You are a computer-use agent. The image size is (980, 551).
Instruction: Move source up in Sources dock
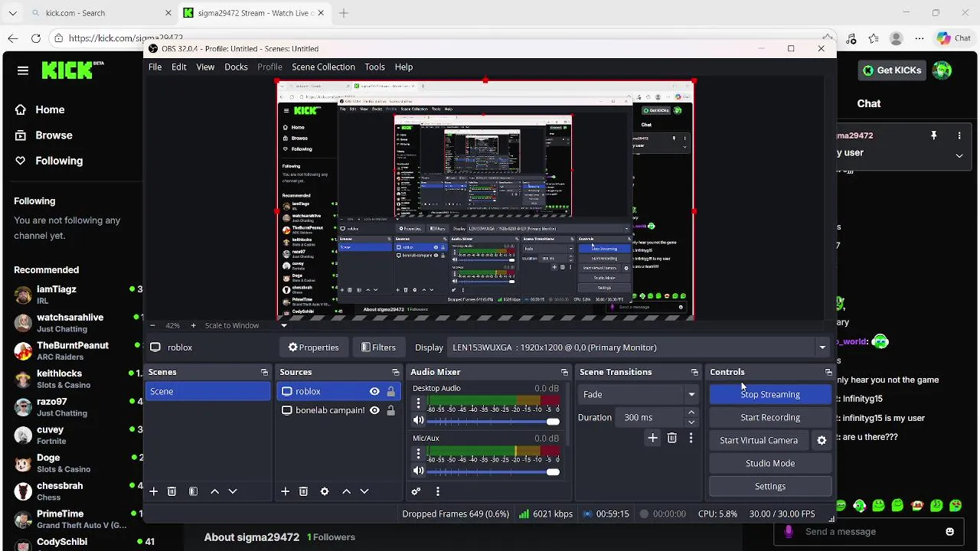[x=346, y=491]
